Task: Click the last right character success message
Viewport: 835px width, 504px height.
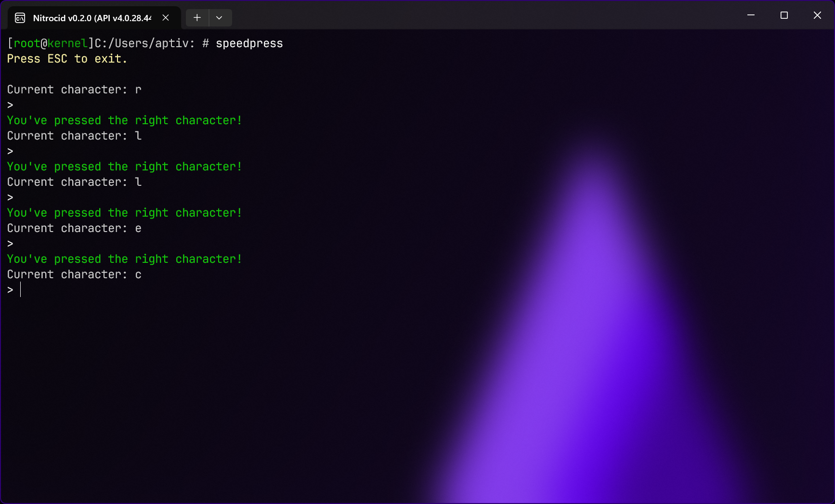Action: click(124, 259)
